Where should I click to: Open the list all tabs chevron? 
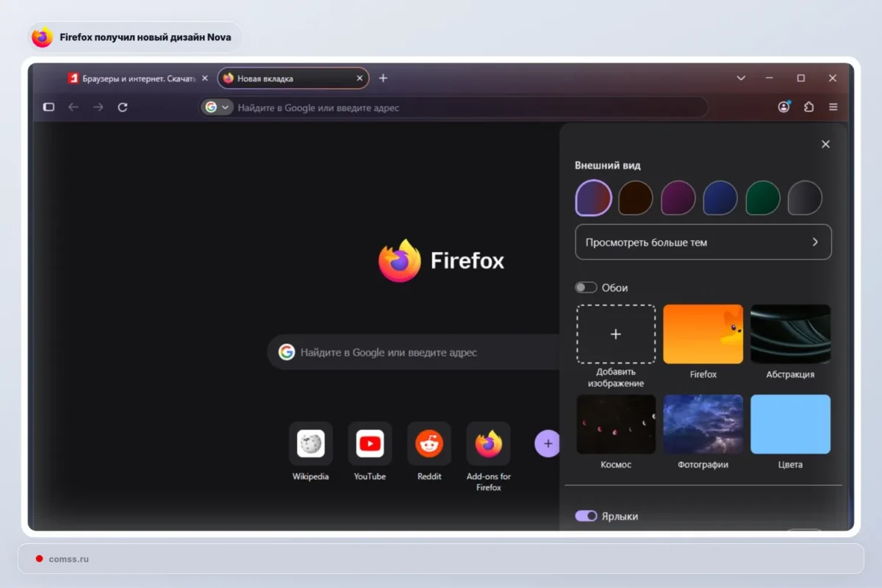point(741,78)
